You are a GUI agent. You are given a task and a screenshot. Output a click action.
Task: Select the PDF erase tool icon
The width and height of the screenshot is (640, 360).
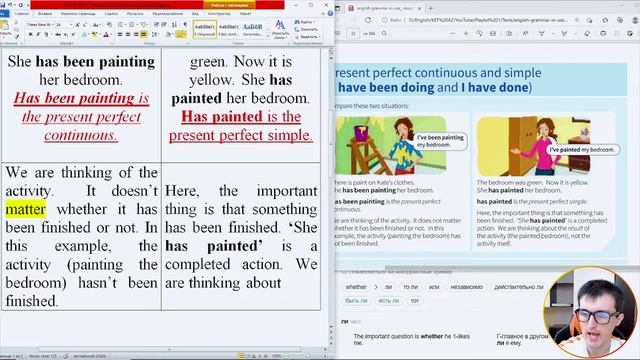click(x=587, y=33)
